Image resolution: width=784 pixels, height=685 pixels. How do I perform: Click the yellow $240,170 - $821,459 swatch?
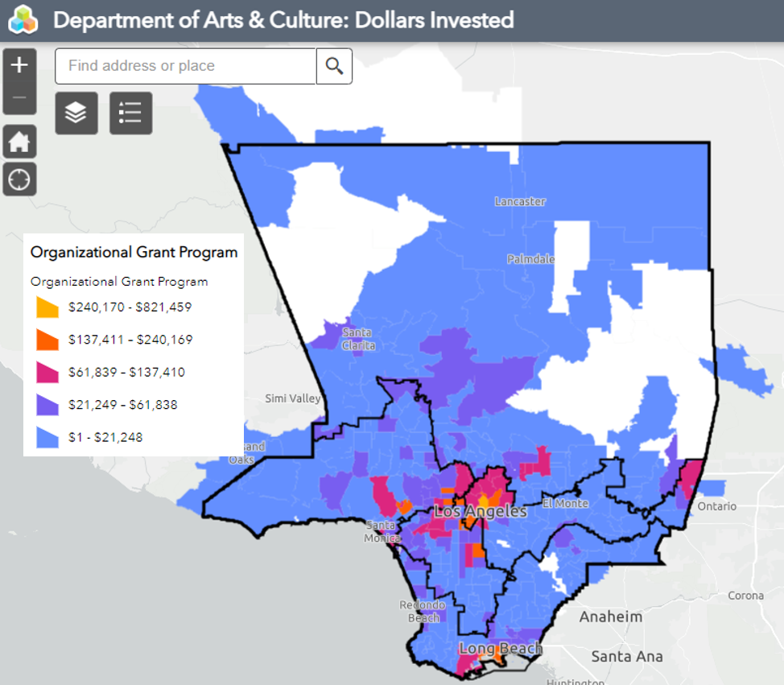tap(47, 307)
